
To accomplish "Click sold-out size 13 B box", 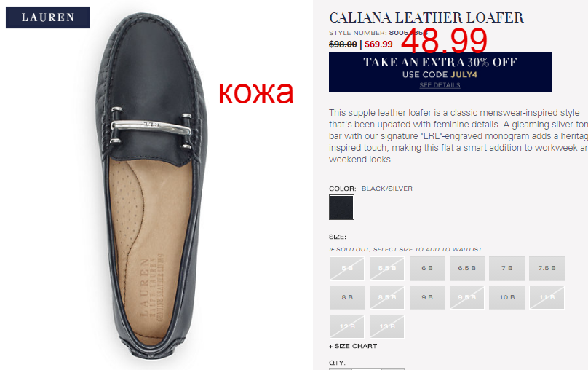I will pos(387,326).
